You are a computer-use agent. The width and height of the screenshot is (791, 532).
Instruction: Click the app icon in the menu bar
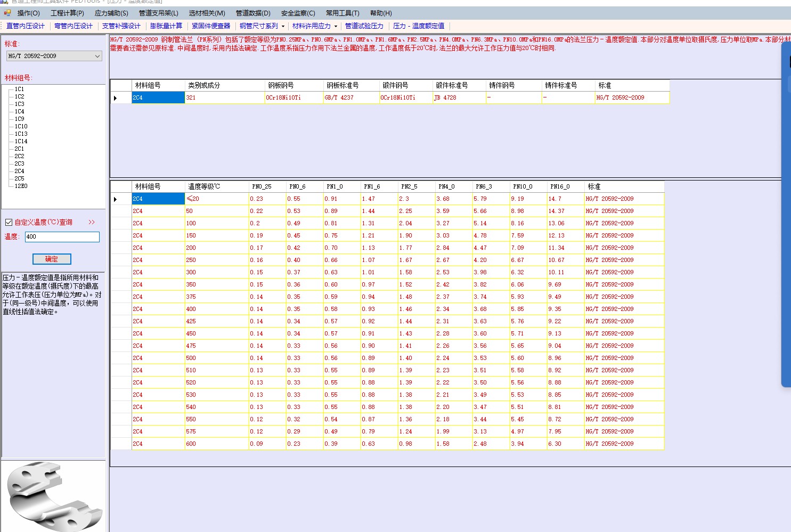point(7,13)
